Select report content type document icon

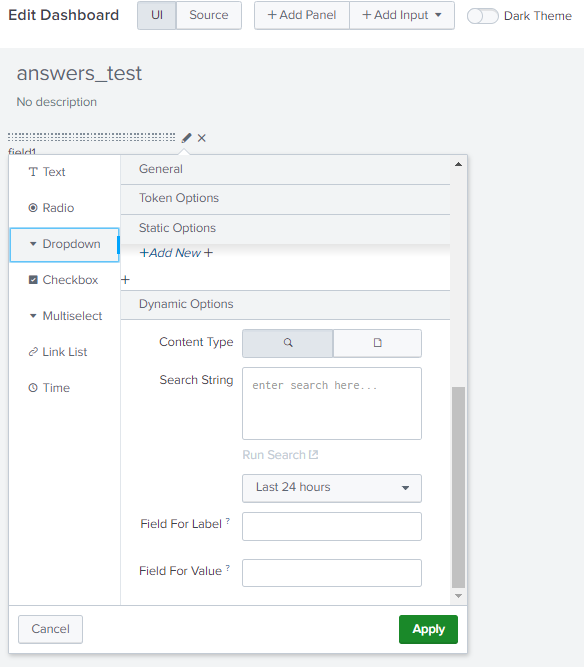377,343
